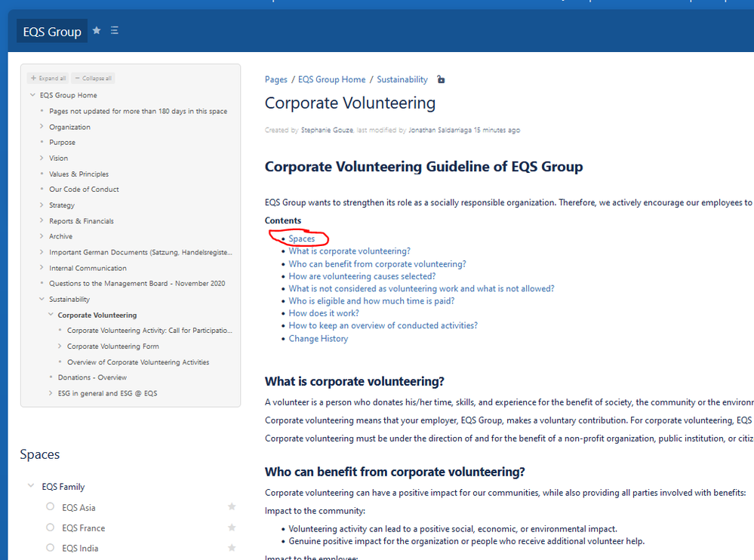Screen dimensions: 754x560
Task: Open Donations - Overview in page tree
Action: click(x=92, y=377)
